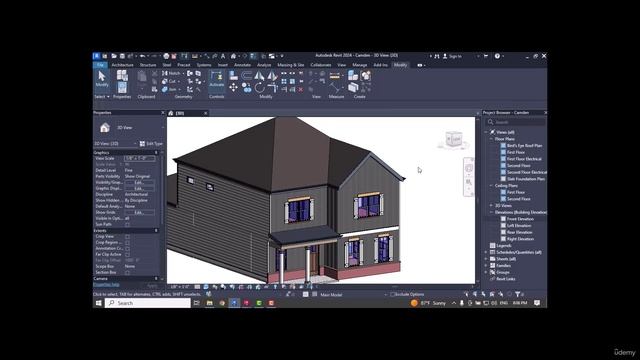Screen dimensions: 640x360
Task: Select the Move tool
Action: (233, 87)
